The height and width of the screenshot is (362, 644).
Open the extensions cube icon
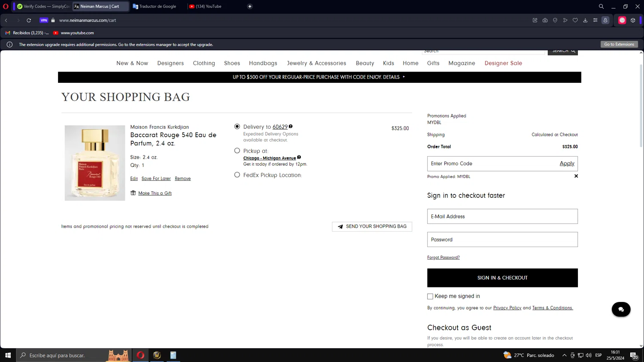click(633, 20)
